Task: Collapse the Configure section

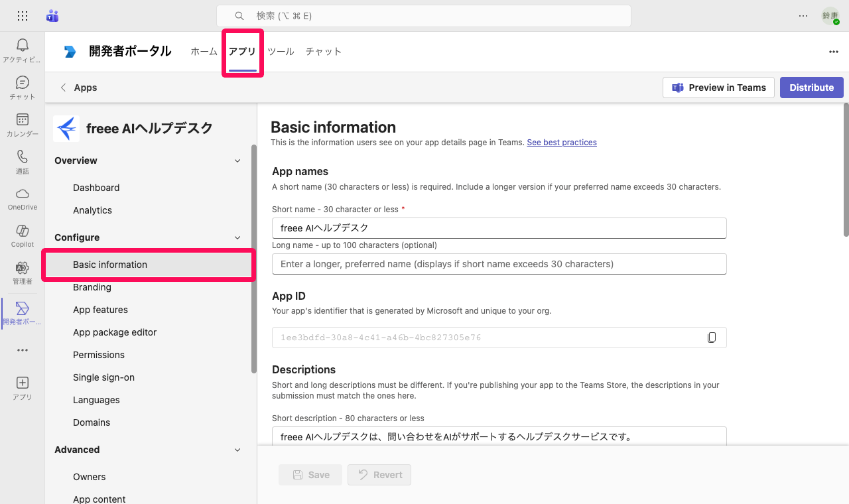Action: tap(238, 237)
